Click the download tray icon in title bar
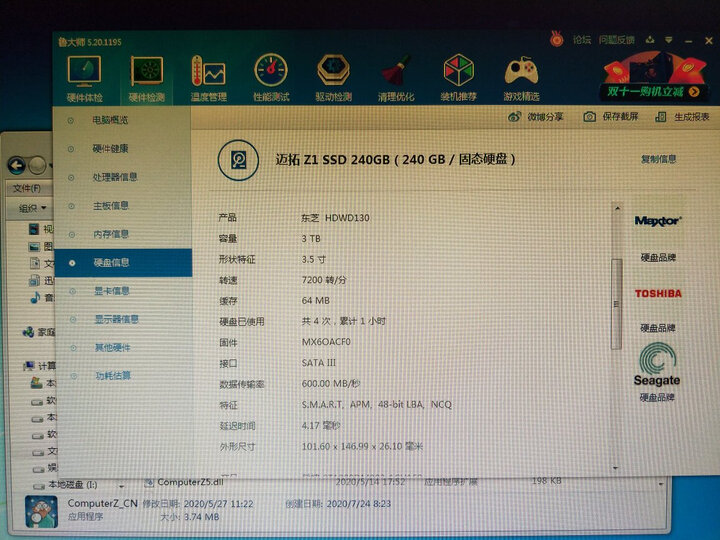 (x=650, y=40)
